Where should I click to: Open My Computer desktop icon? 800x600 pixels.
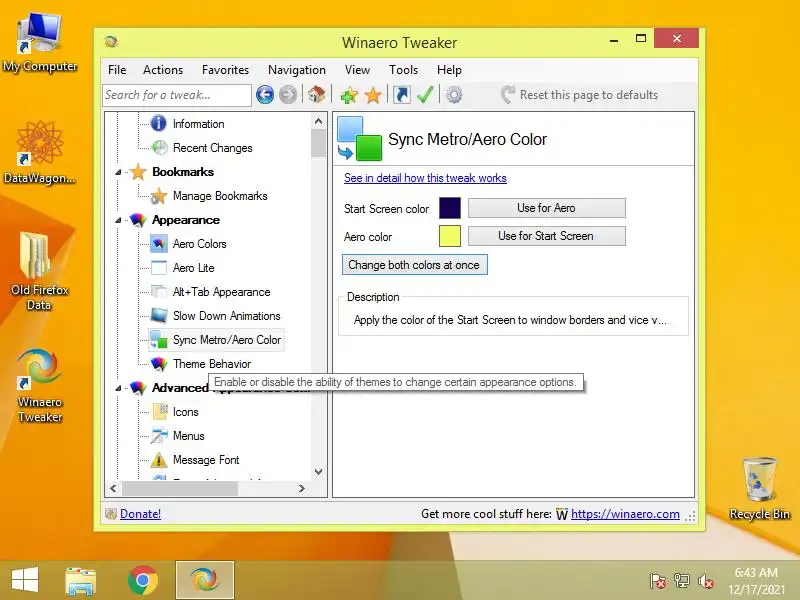point(40,43)
